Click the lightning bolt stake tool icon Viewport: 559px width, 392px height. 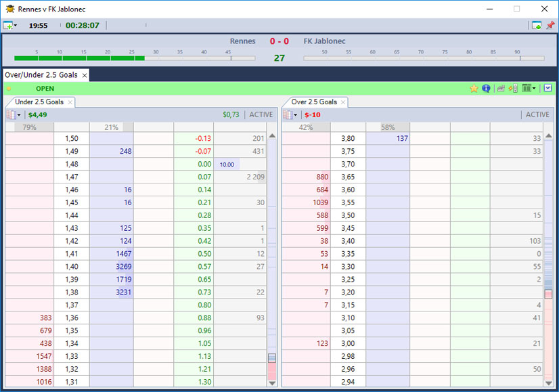(x=513, y=89)
